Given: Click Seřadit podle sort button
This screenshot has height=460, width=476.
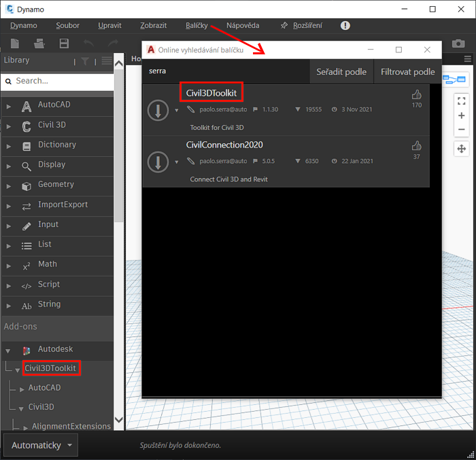Looking at the screenshot, I should pyautogui.click(x=341, y=71).
